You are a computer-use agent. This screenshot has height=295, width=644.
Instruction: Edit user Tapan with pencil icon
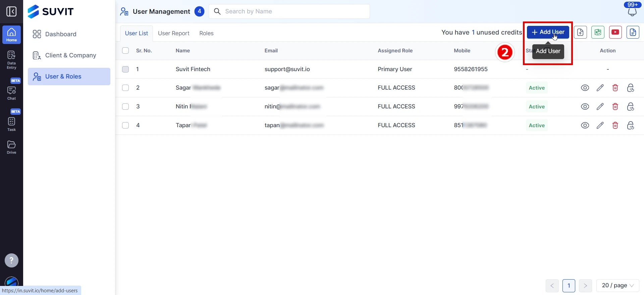click(600, 126)
